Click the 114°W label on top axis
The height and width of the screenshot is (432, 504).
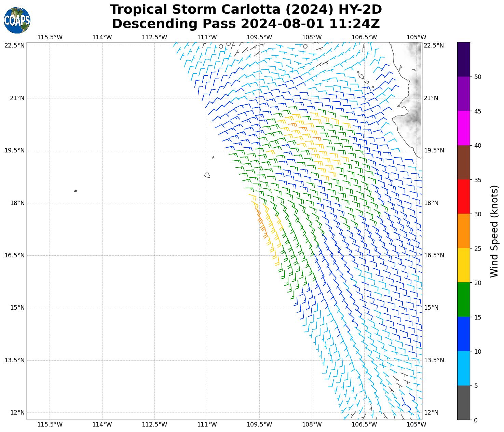click(x=102, y=37)
